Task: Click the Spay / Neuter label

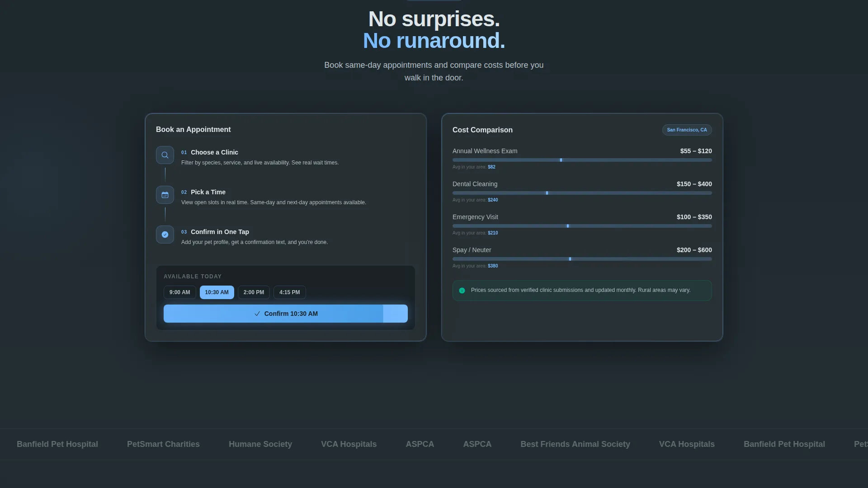Action: [472, 250]
